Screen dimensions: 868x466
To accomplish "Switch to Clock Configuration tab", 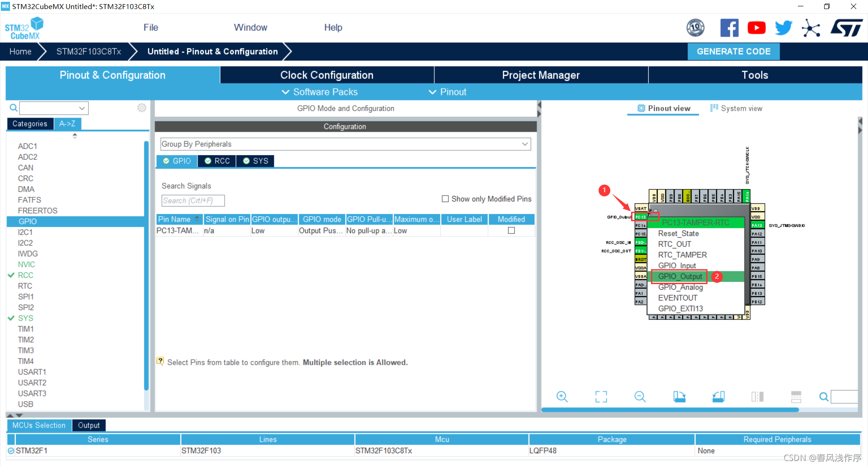I will click(327, 75).
